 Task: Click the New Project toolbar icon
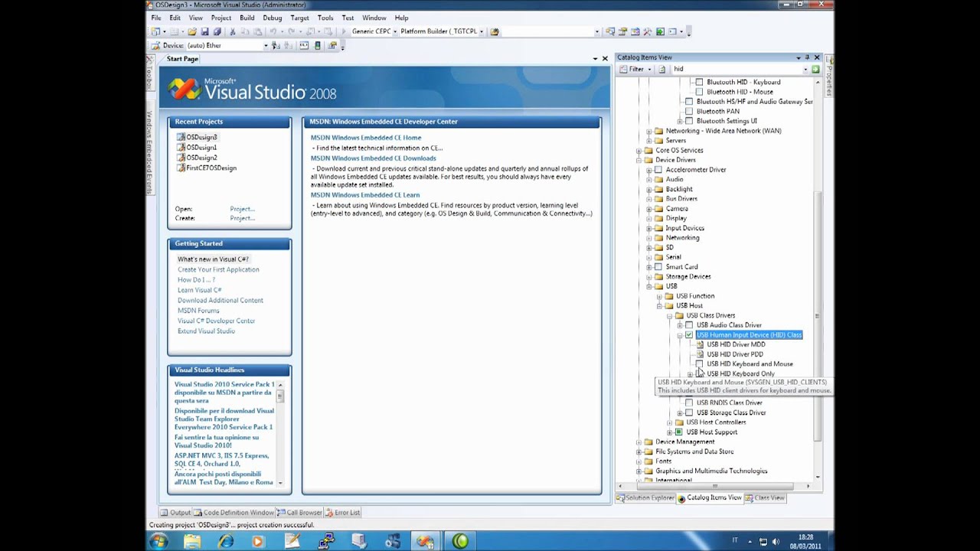point(155,31)
